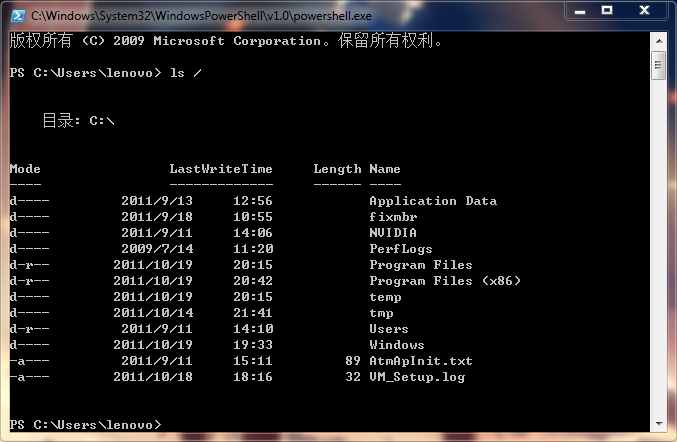Click the scrollbar up arrow

(x=658, y=40)
